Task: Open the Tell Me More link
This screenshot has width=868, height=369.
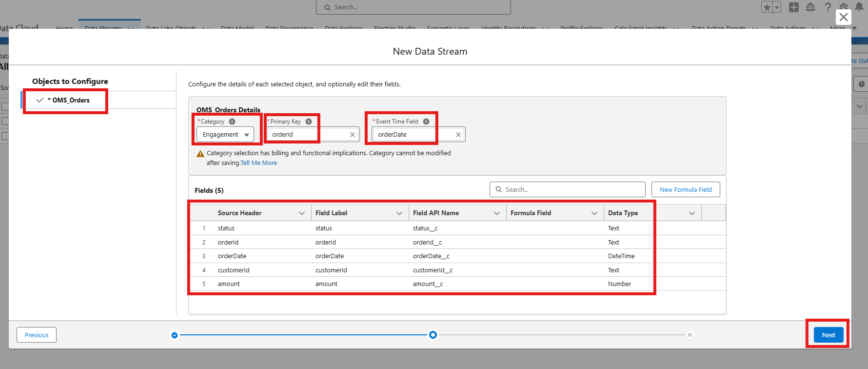Action: (259, 163)
